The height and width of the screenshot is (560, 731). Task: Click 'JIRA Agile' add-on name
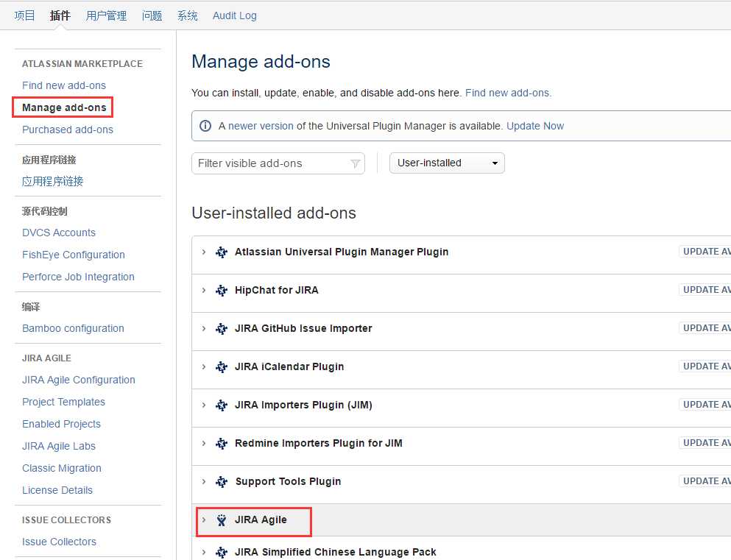(x=261, y=520)
